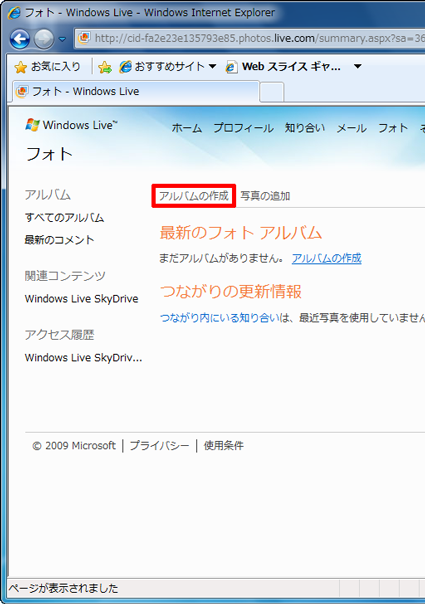Open the お気に入り favorites star button
The width and height of the screenshot is (425, 604).
coord(47,67)
